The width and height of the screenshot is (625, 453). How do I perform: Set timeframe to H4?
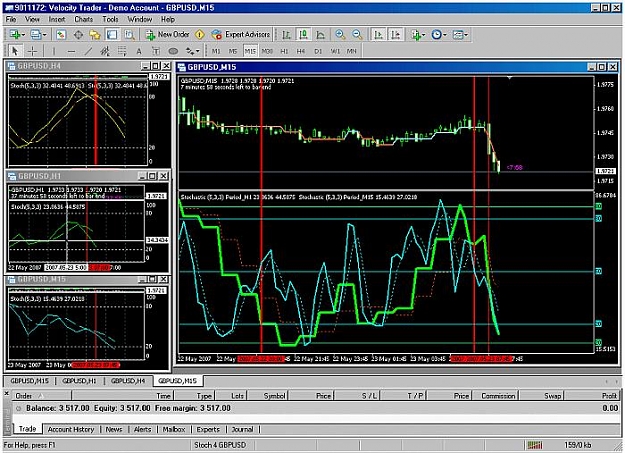tap(301, 51)
